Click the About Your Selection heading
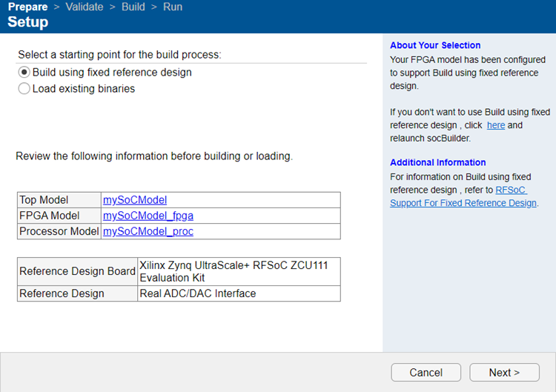Screen dimensions: 556x392 click(435, 45)
